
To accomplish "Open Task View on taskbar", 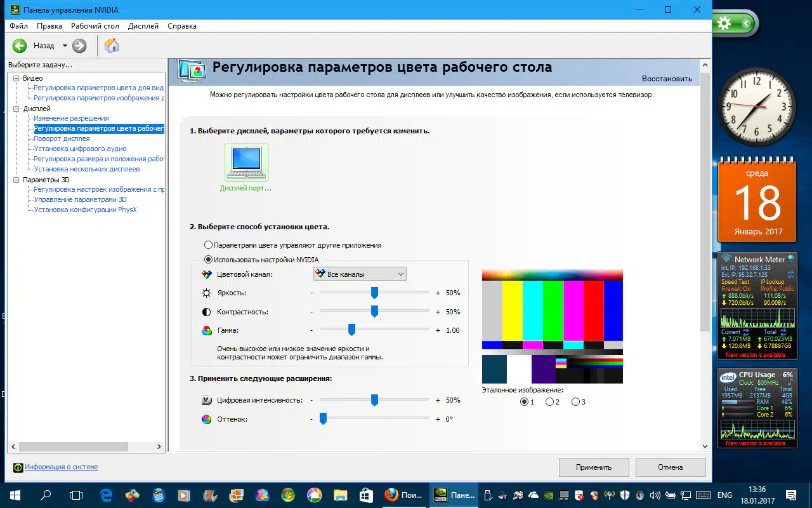I will pos(76,495).
